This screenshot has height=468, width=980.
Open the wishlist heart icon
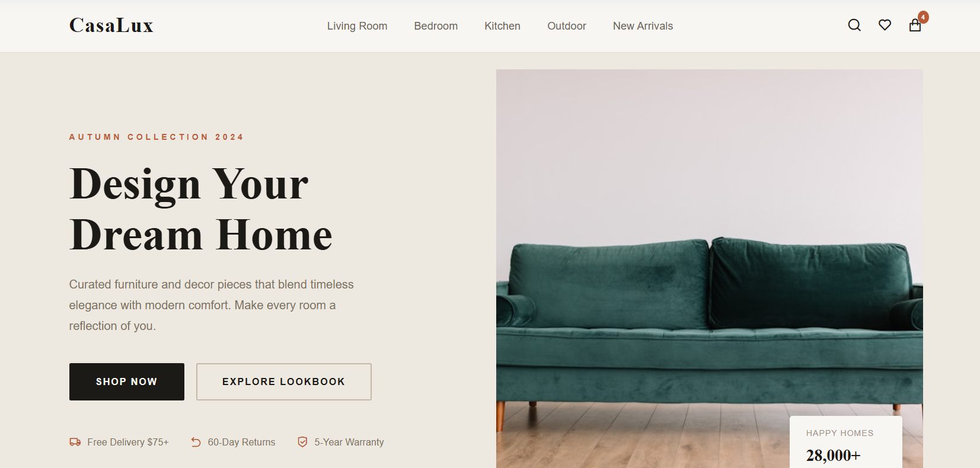tap(885, 25)
